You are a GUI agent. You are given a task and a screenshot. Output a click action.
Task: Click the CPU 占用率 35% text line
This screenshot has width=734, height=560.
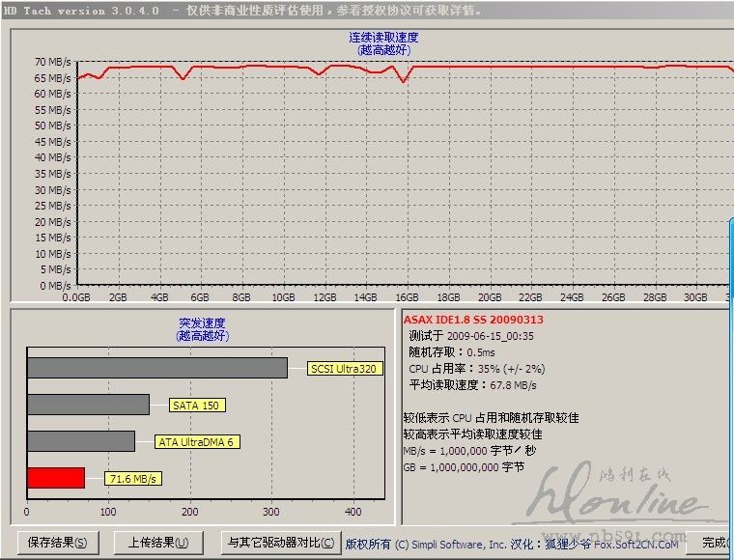point(477,369)
